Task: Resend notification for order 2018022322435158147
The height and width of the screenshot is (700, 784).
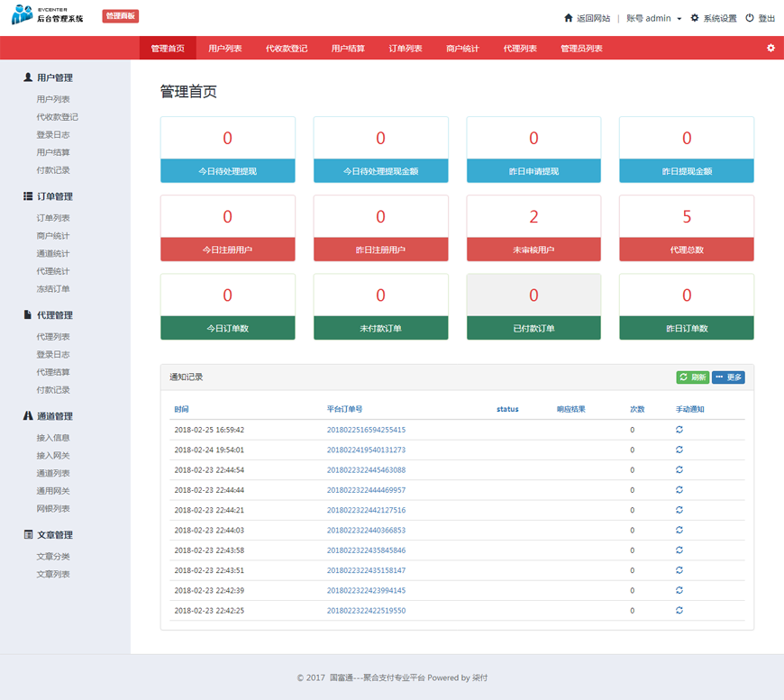Action: click(x=679, y=570)
